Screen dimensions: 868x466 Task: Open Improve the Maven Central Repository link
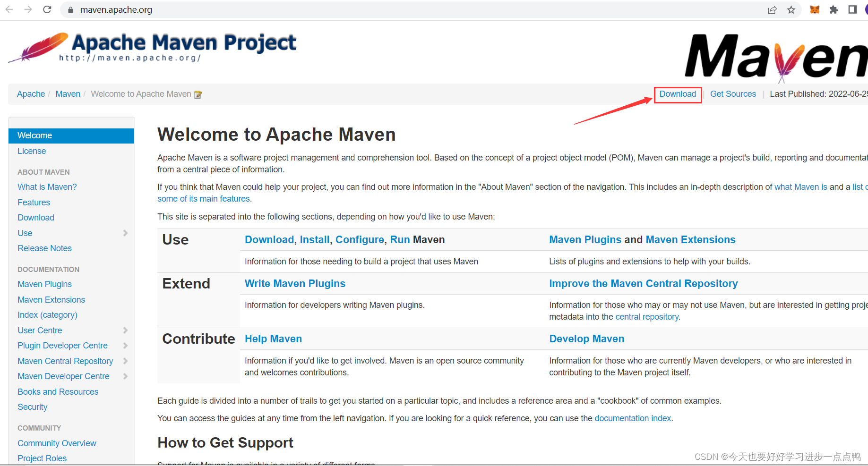(x=643, y=284)
